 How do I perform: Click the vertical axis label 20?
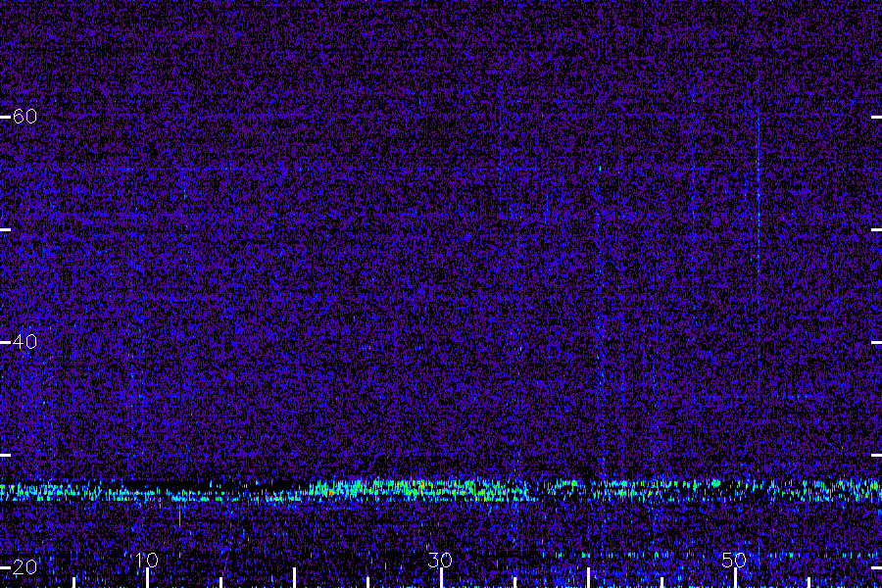pos(24,566)
